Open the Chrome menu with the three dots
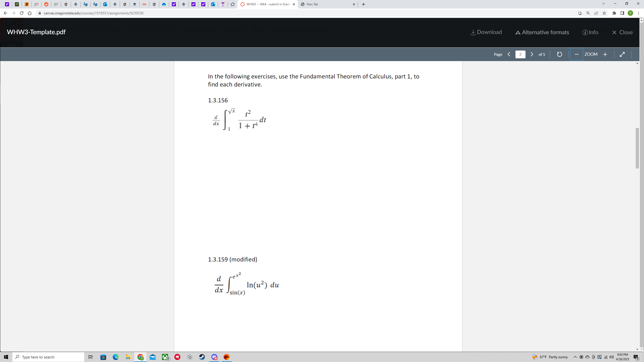644x362 pixels. 639,13
